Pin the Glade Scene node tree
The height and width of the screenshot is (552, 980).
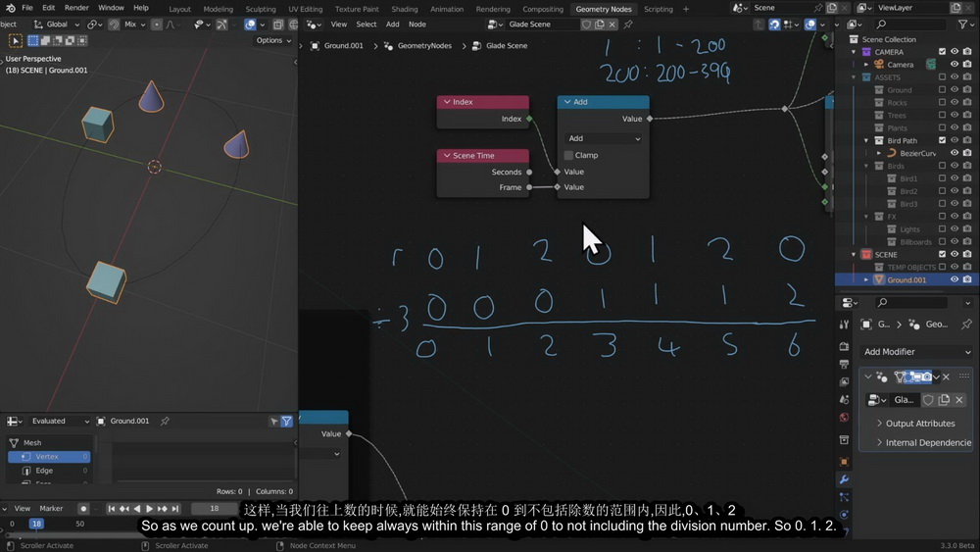coord(628,25)
